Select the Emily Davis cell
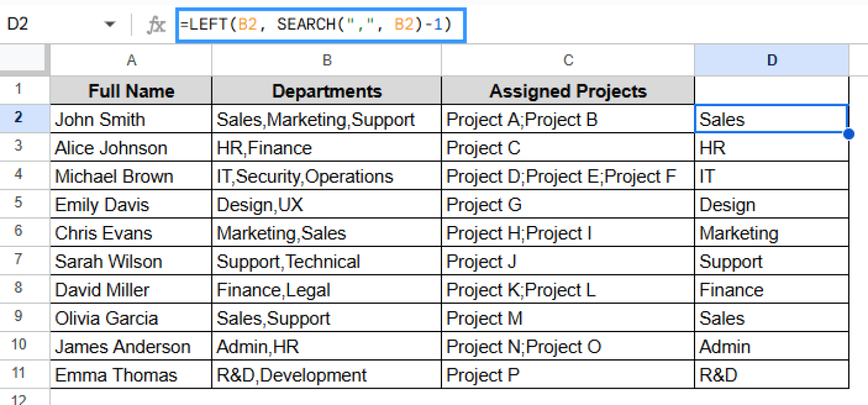The image size is (868, 405). (131, 204)
